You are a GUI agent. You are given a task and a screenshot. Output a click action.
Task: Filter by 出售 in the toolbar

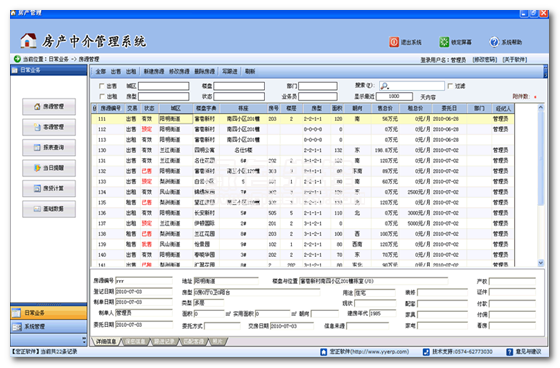(116, 71)
